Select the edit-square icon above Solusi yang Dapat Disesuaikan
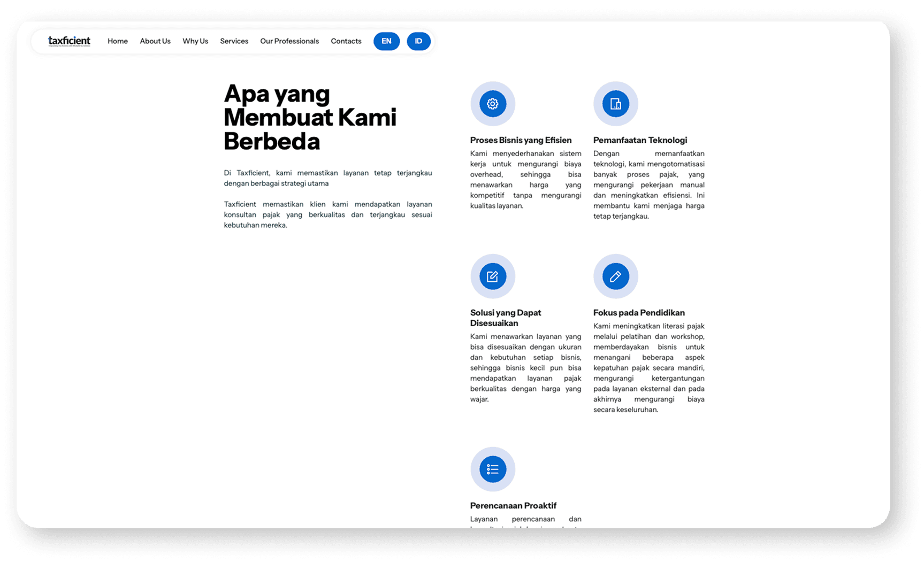Screen dimensions: 924x562 492,276
